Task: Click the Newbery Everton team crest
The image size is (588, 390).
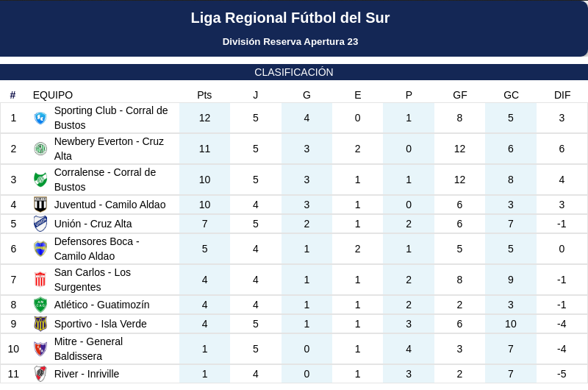Action: pos(40,149)
